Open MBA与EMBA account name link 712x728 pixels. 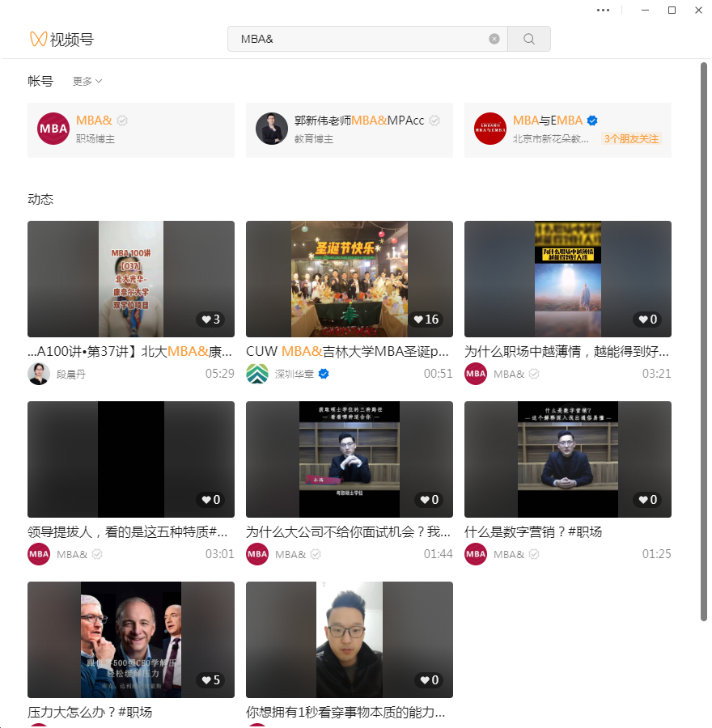(548, 121)
